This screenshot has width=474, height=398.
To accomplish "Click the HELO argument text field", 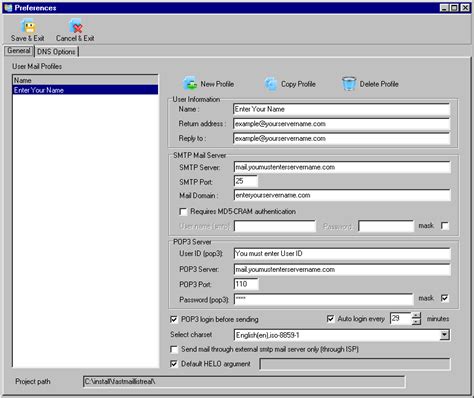I will (355, 364).
